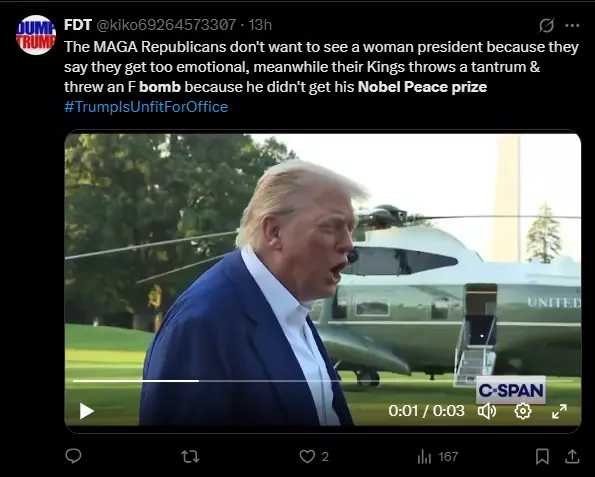Play the C-SPAN video

click(87, 411)
